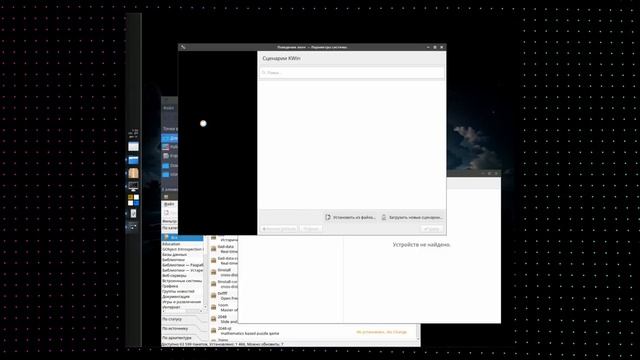Select the 'Группы новостей' category
The image size is (640, 360).
[182, 291]
